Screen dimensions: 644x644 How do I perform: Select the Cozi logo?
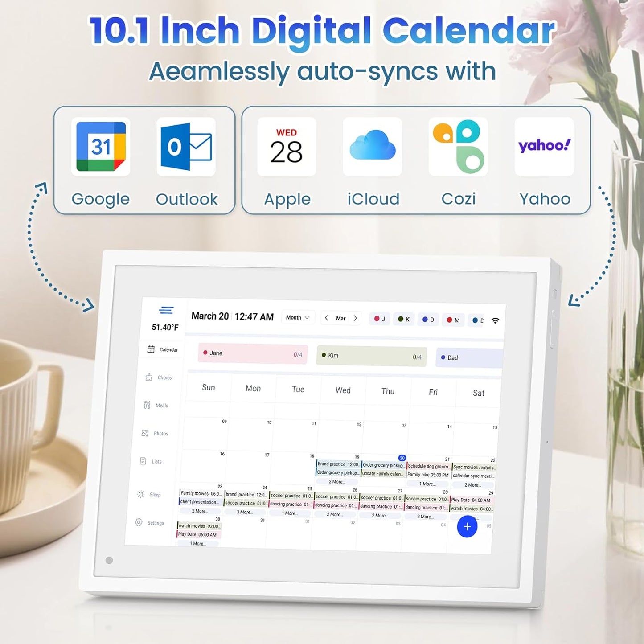pyautogui.click(x=458, y=147)
